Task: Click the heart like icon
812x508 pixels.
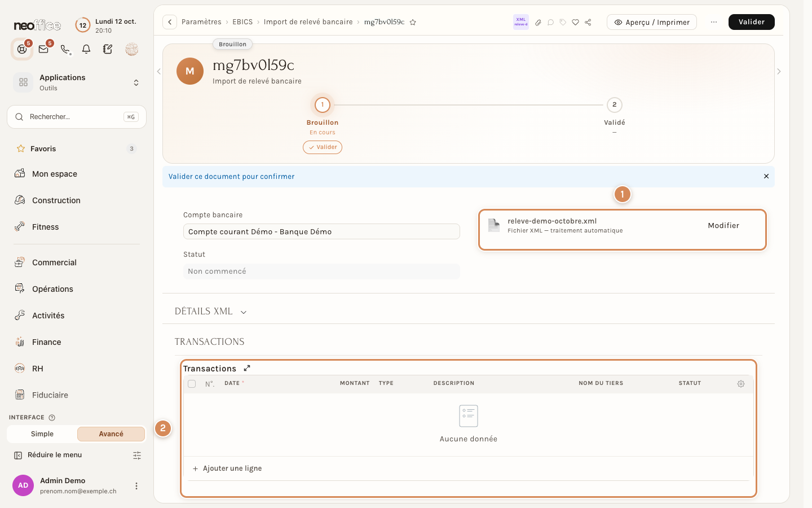Action: (575, 23)
